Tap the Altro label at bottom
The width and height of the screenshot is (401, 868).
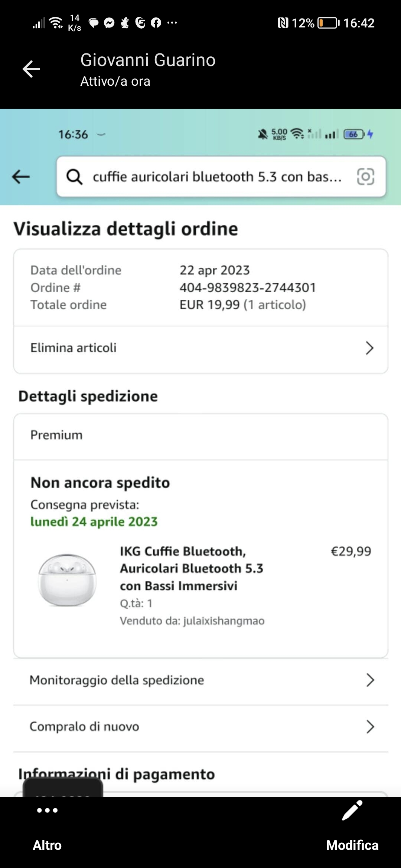tap(47, 845)
